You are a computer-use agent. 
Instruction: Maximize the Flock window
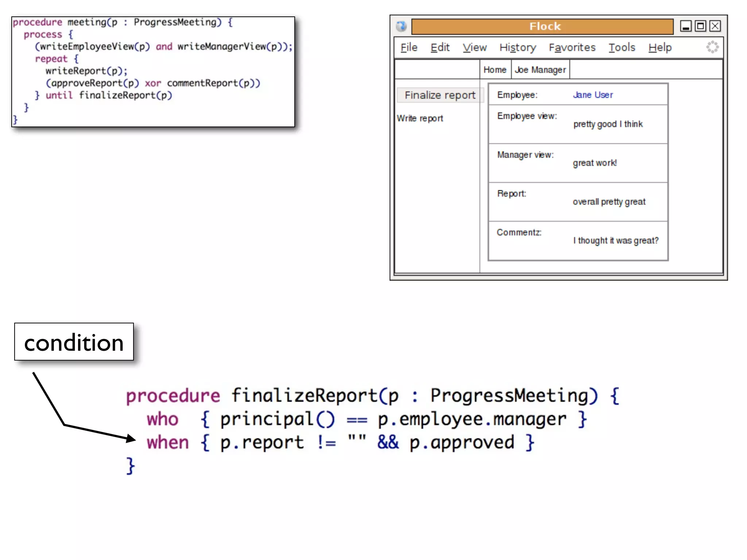[x=700, y=26]
